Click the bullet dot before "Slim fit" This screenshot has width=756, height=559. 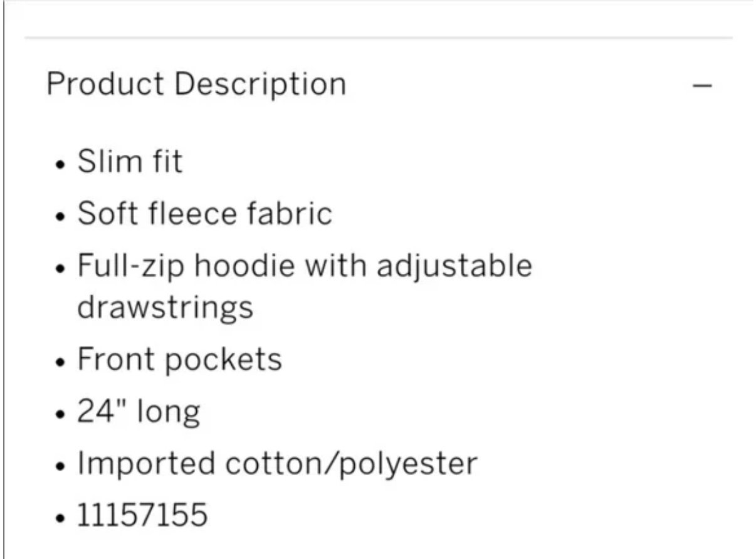pyautogui.click(x=60, y=165)
